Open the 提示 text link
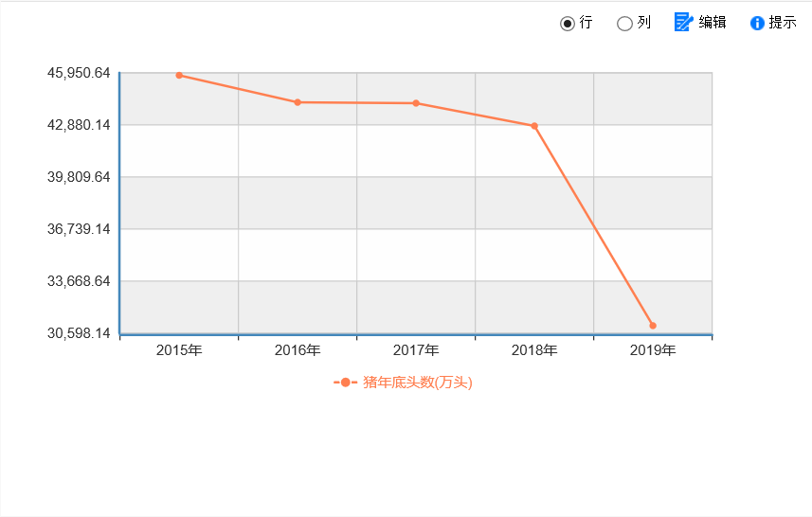This screenshot has height=517, width=812. coord(783,23)
